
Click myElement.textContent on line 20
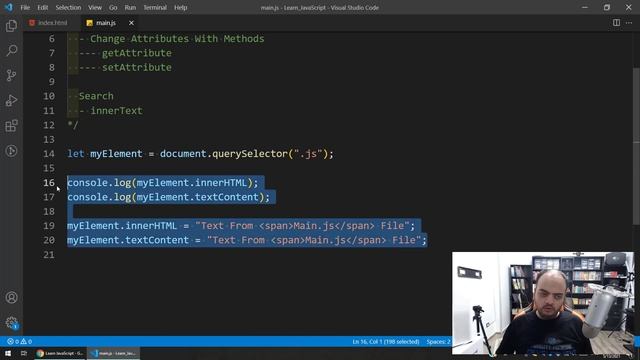(x=128, y=240)
